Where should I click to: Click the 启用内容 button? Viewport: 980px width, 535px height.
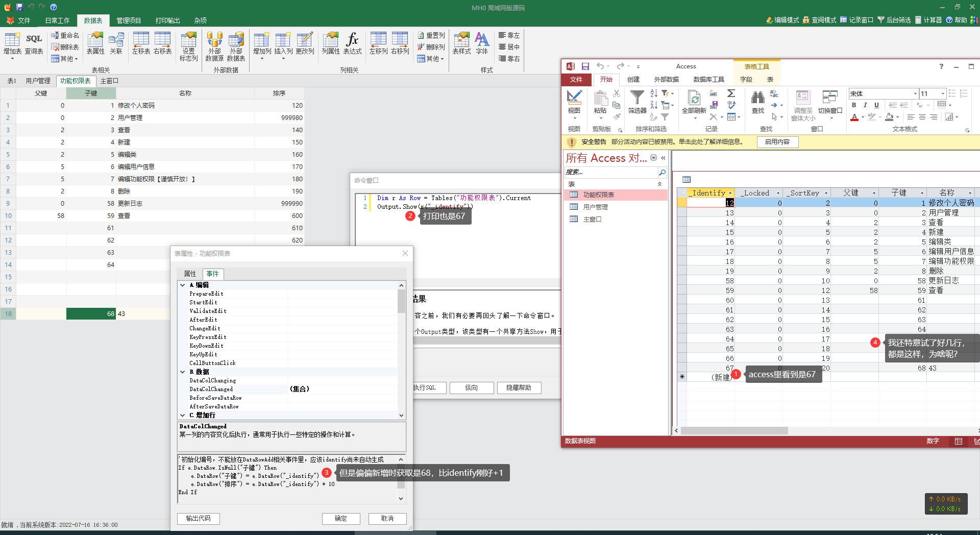(x=777, y=142)
